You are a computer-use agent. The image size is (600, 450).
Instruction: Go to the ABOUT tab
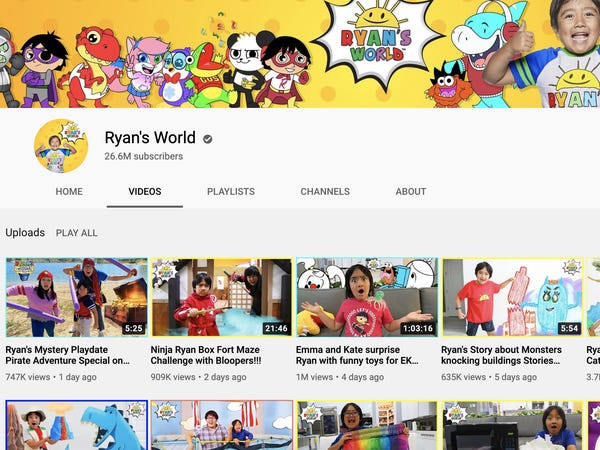pyautogui.click(x=411, y=191)
